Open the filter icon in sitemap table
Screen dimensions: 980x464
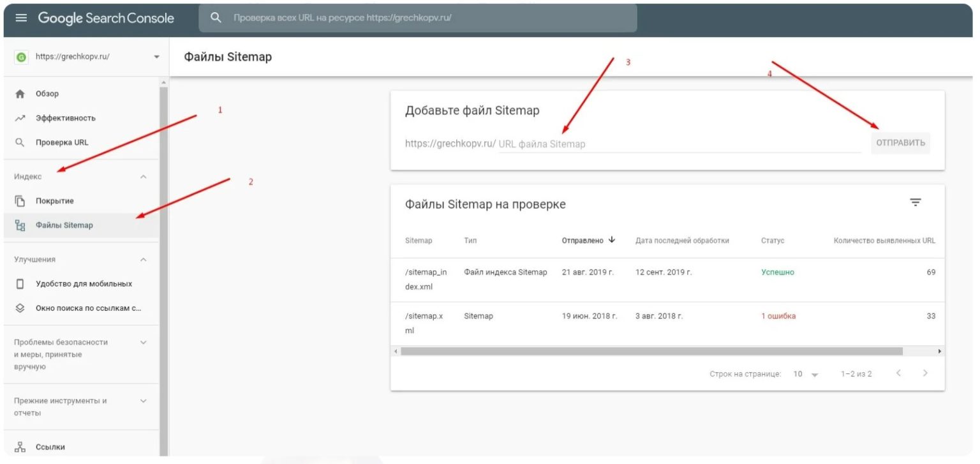click(916, 202)
